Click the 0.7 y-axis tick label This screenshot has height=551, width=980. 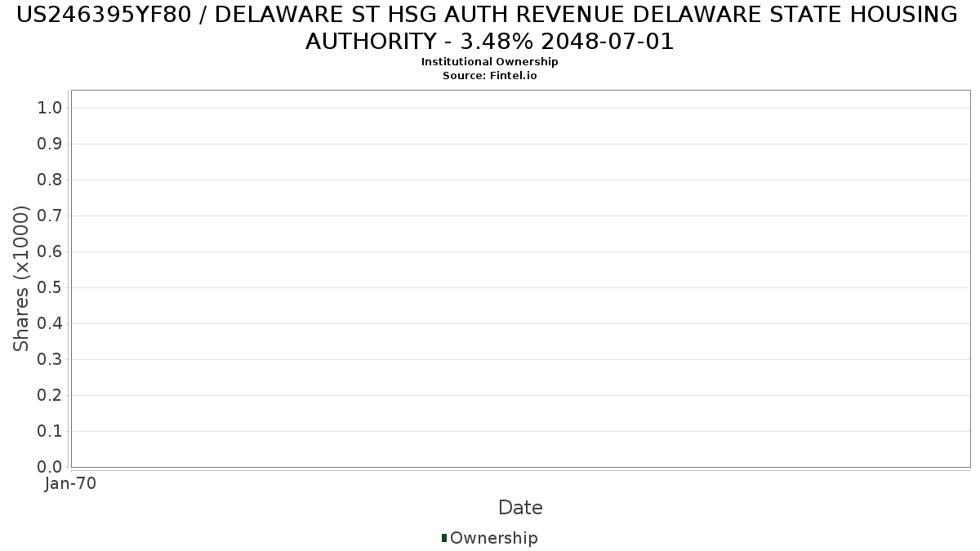click(x=51, y=216)
